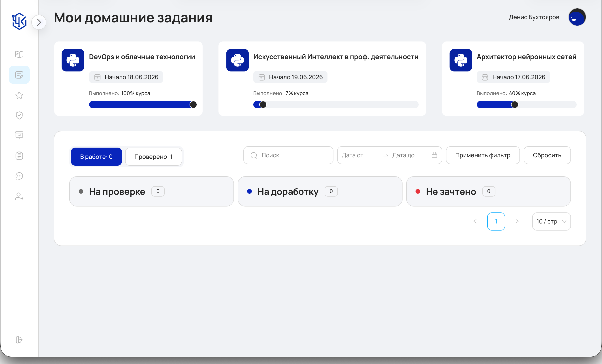
Task: Click Python icon of Архитектор нейронных сетей
Action: click(x=461, y=60)
